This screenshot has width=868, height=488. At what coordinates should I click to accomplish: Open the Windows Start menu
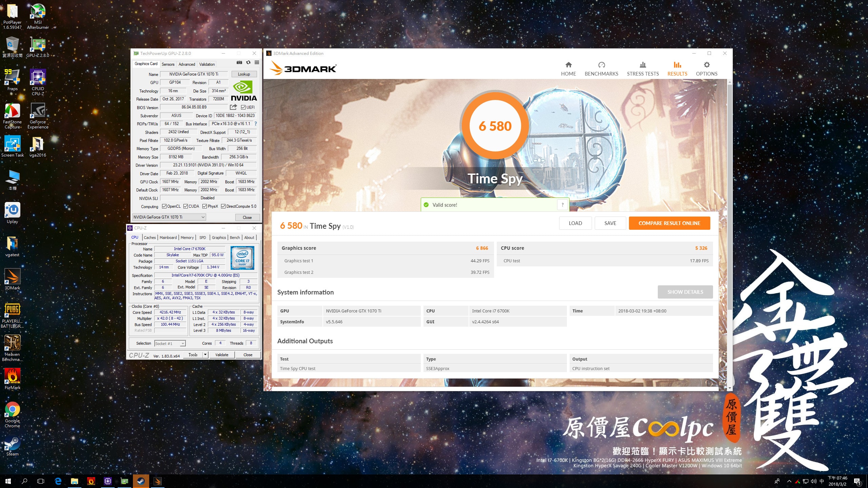click(8, 481)
